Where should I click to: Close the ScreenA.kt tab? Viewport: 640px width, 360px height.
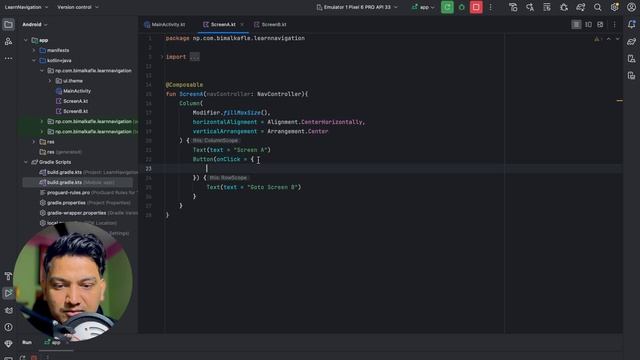(x=242, y=24)
